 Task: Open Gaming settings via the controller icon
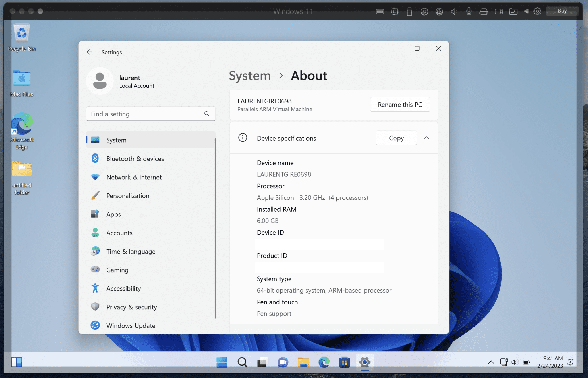(117, 270)
